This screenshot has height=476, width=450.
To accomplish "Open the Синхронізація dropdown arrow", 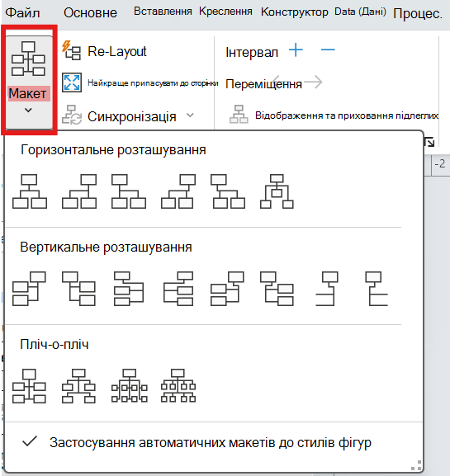I will point(190,115).
